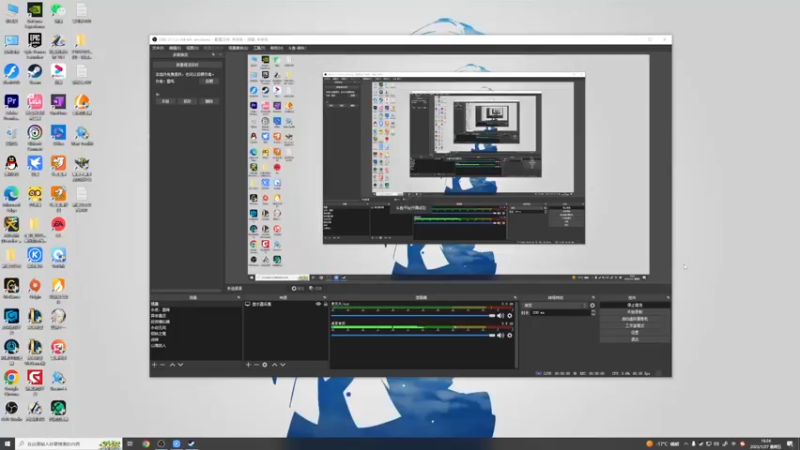
Task: Add a new source with plus icon
Action: tap(248, 365)
